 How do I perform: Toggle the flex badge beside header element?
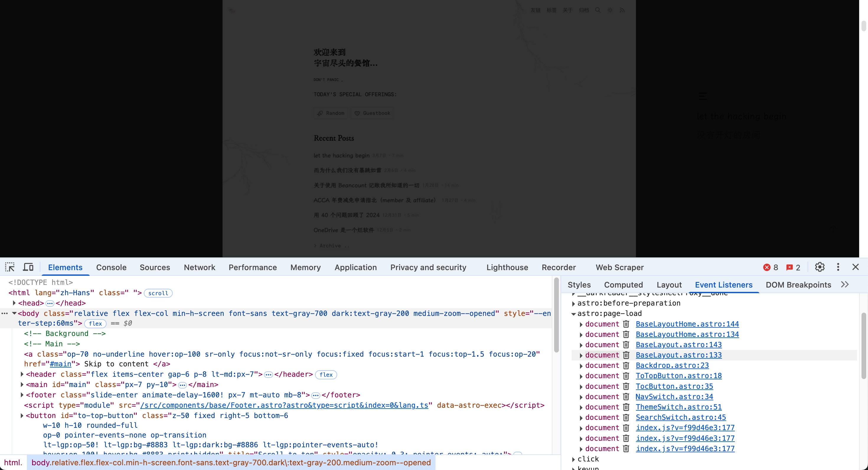326,375
